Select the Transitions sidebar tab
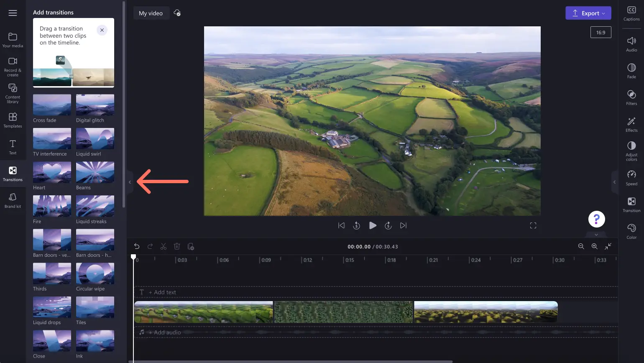The width and height of the screenshot is (644, 363). (x=13, y=174)
